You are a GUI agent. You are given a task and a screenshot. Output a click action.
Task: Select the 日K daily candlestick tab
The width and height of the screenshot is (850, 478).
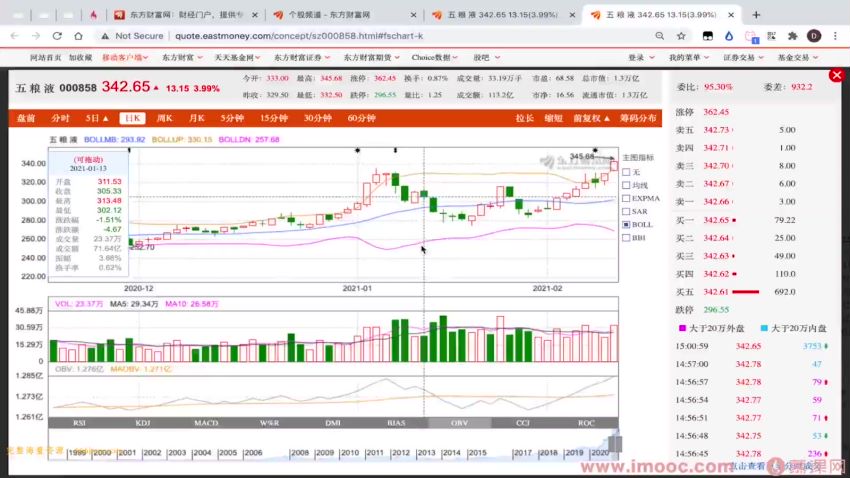coord(132,118)
